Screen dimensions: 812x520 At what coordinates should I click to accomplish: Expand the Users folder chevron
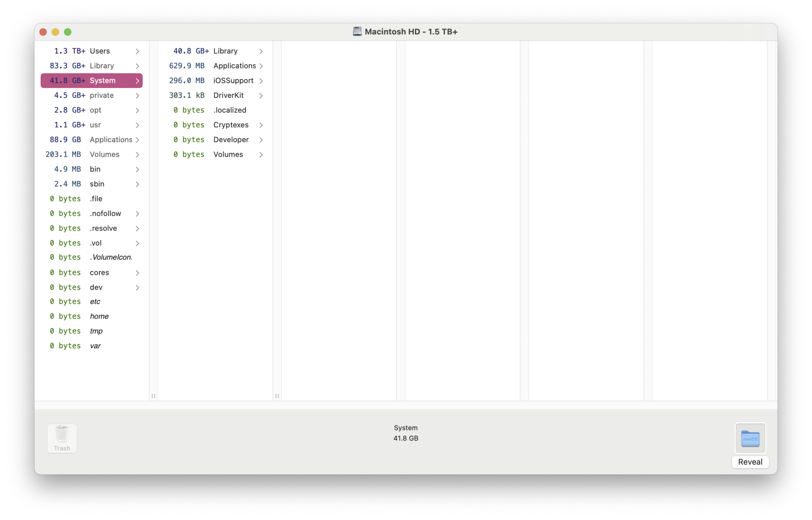coord(137,51)
